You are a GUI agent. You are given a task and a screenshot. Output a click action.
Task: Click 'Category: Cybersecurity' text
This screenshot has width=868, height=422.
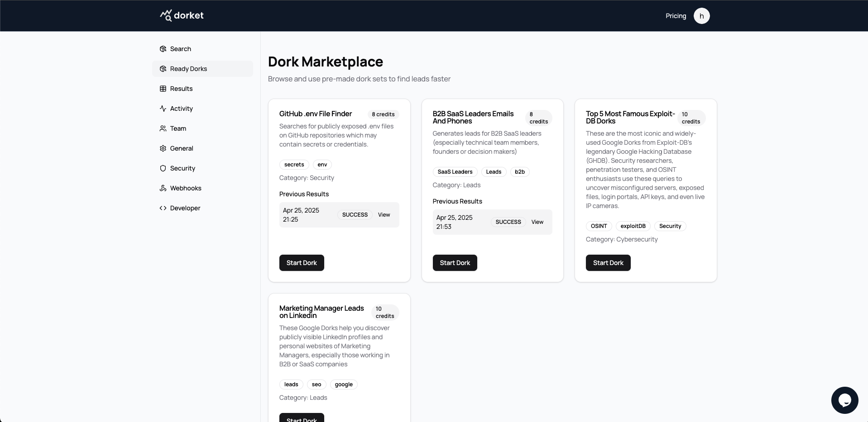[x=622, y=239]
